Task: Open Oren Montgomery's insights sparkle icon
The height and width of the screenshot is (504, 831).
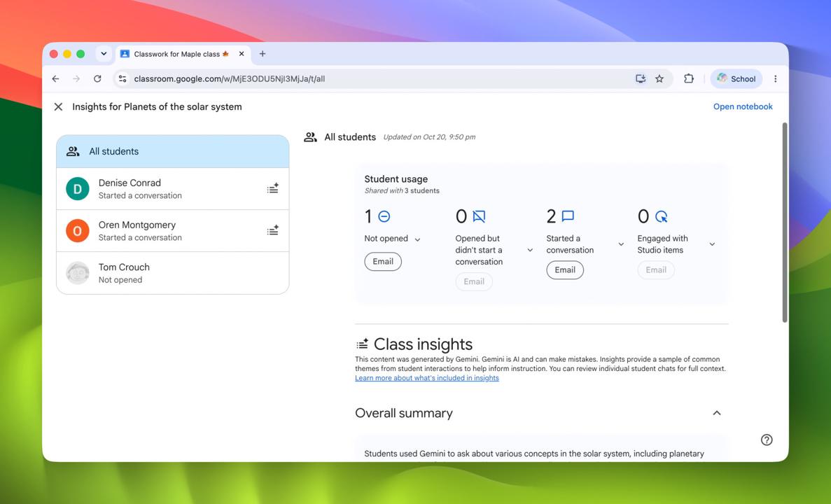Action: [x=272, y=230]
